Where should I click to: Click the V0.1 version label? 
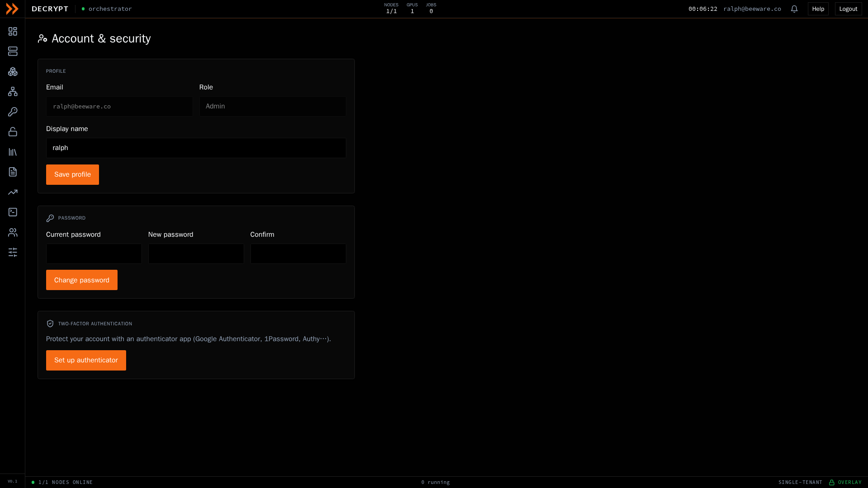[x=13, y=481]
